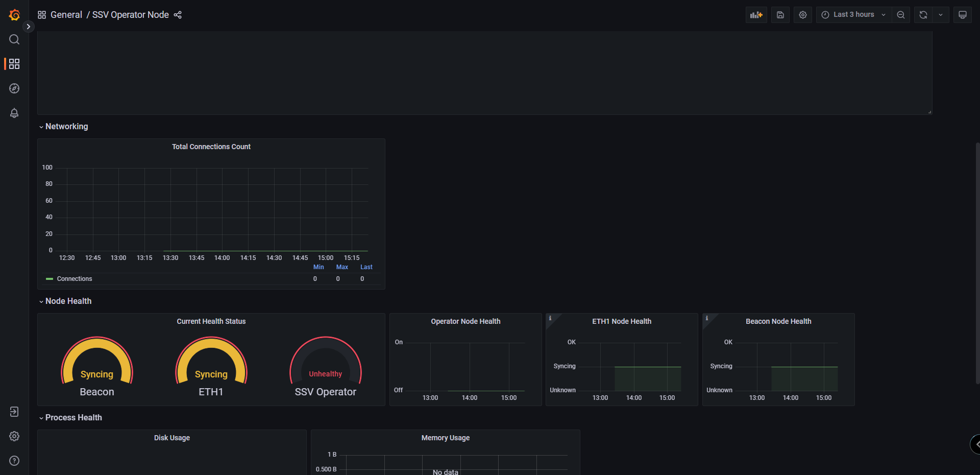Open the Explore compass icon
Image resolution: width=980 pixels, height=475 pixels.
click(x=14, y=88)
